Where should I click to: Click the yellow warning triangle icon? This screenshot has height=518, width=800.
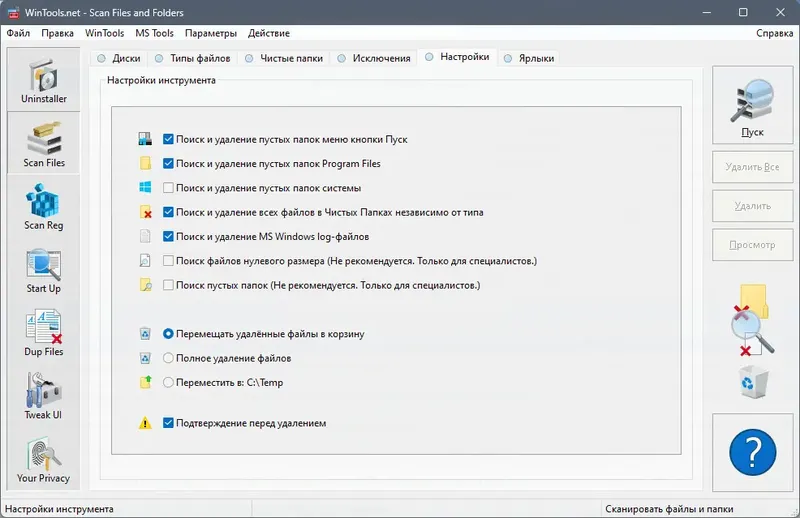tap(145, 423)
